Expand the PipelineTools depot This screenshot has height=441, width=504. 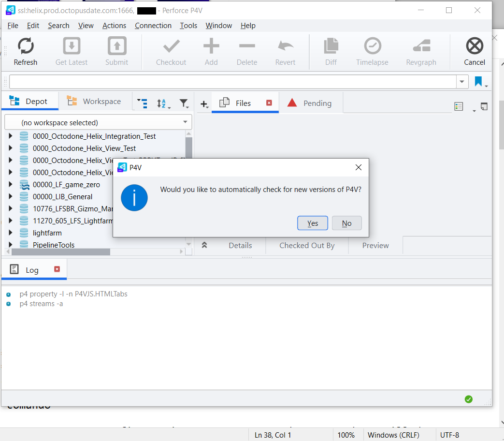point(10,245)
